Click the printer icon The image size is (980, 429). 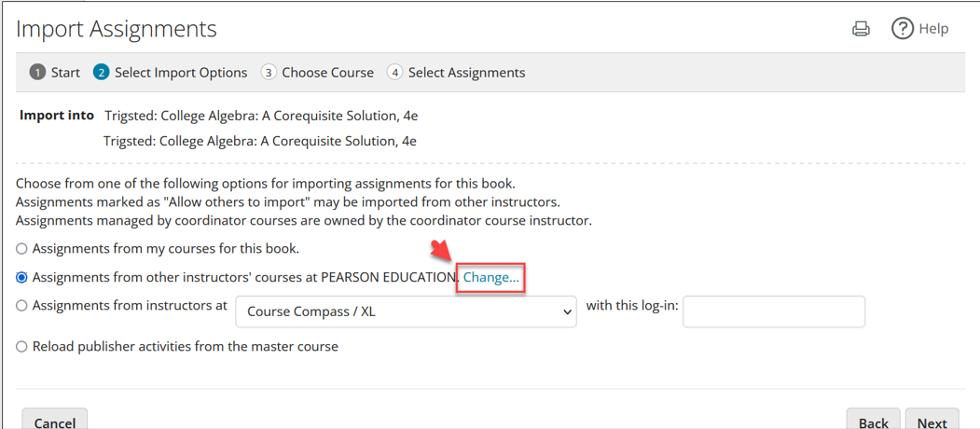(x=861, y=29)
